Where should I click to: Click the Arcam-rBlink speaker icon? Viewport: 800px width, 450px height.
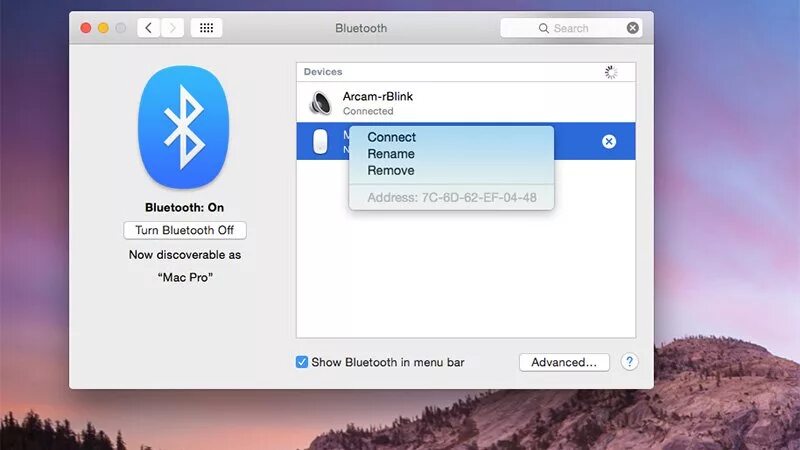pos(320,103)
